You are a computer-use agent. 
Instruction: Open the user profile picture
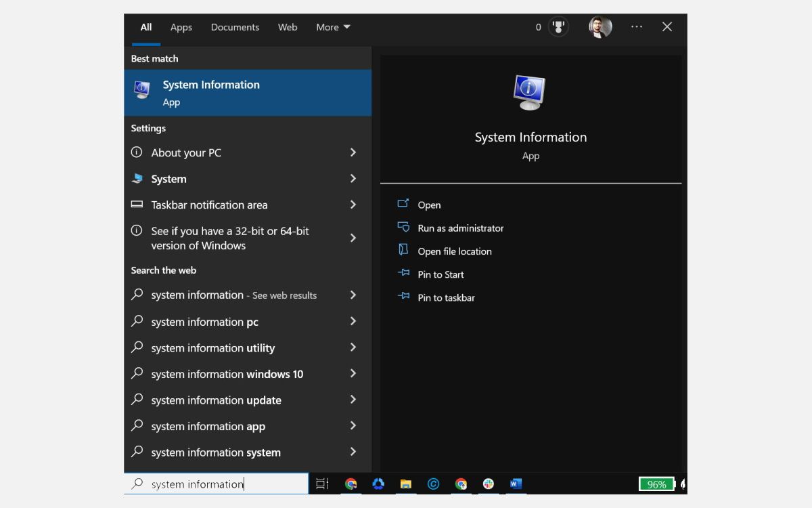pyautogui.click(x=600, y=27)
